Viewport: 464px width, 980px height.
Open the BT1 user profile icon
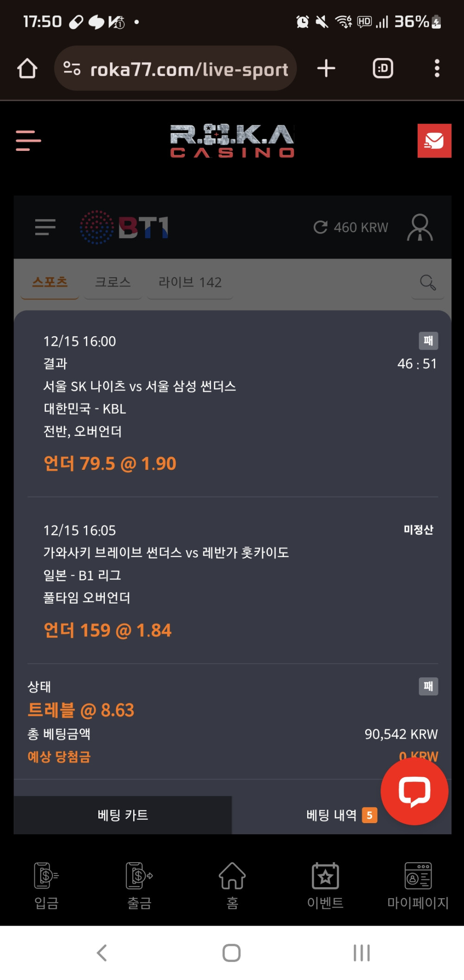click(x=419, y=227)
